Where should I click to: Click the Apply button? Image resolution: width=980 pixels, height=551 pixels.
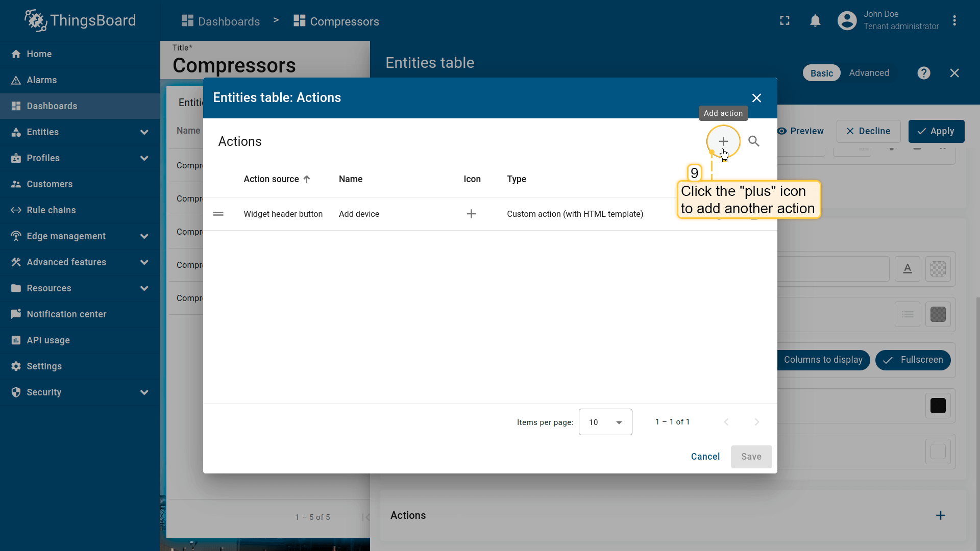tap(936, 131)
